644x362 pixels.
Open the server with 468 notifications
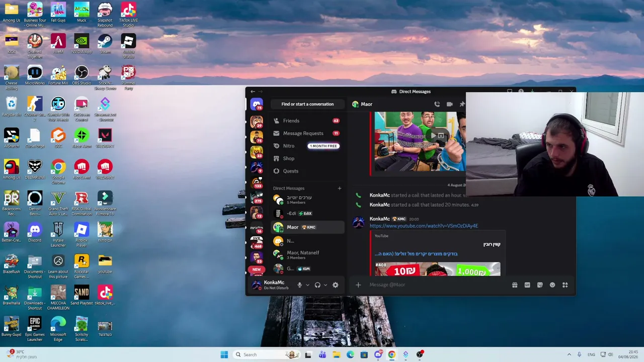click(x=257, y=243)
